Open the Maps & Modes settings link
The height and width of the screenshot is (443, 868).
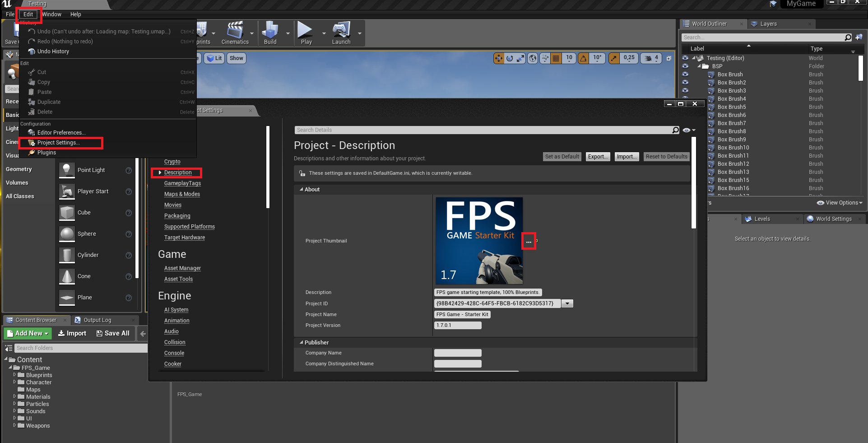pyautogui.click(x=182, y=194)
